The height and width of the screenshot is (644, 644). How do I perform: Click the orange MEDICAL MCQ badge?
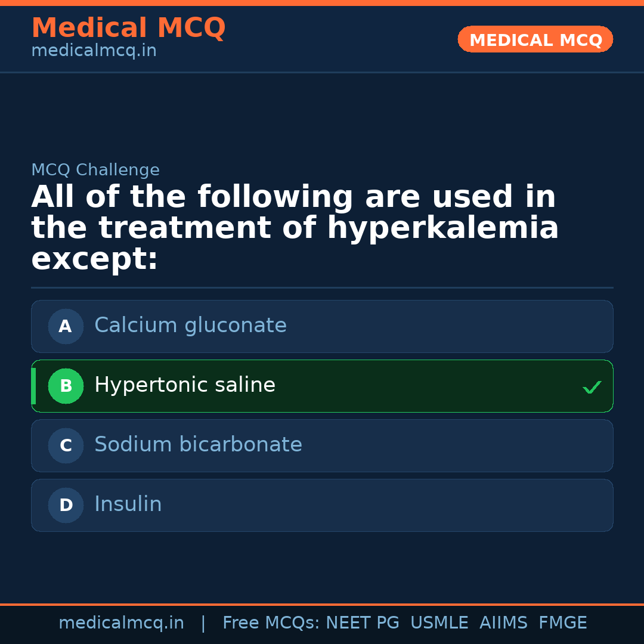coord(535,40)
